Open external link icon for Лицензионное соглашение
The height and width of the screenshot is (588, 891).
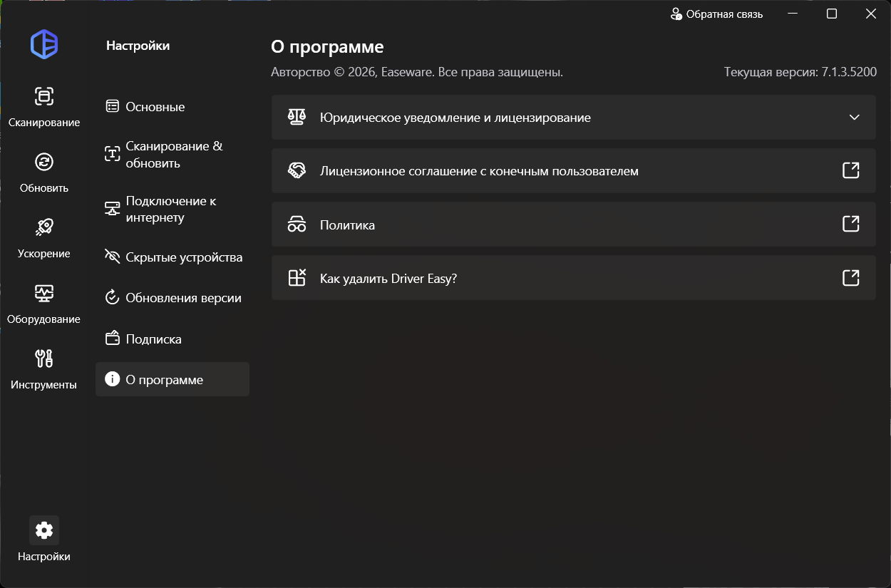click(x=850, y=170)
